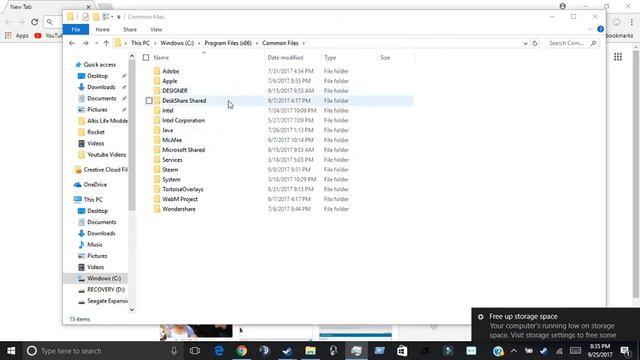The width and height of the screenshot is (640, 360).
Task: Expand chevron after Windows (C:) in breadcrumb
Action: (199, 43)
